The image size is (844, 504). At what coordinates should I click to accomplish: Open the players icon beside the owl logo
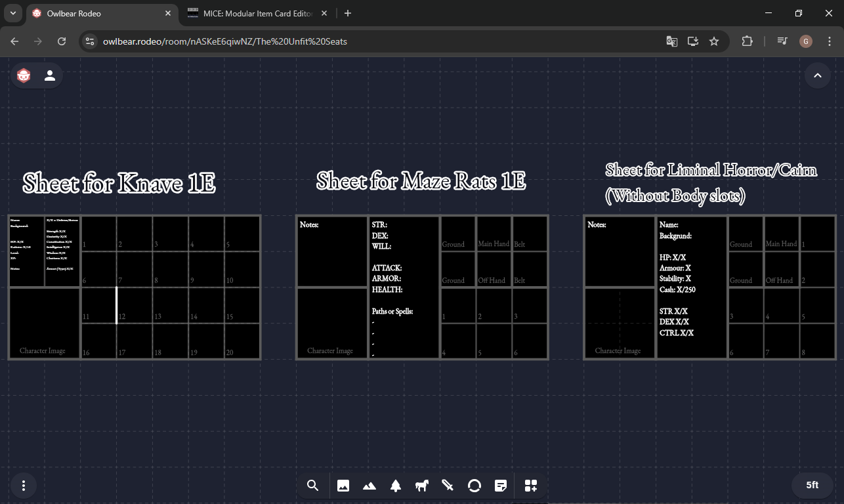pos(50,75)
